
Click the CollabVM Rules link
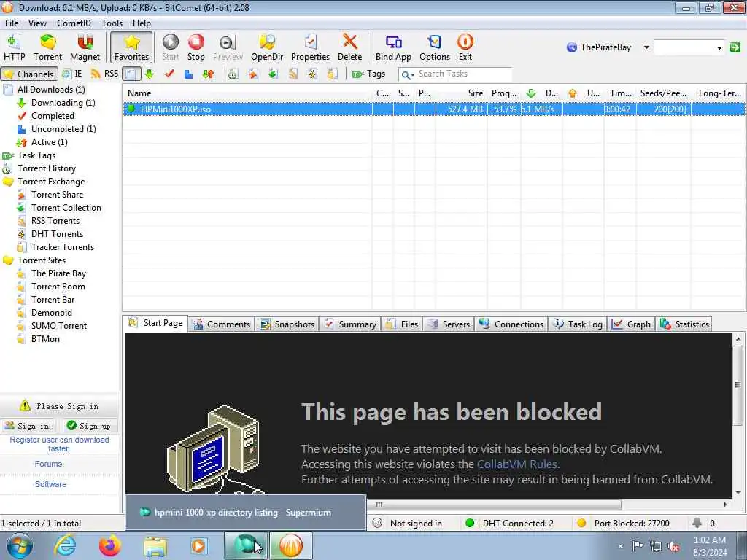[517, 464]
